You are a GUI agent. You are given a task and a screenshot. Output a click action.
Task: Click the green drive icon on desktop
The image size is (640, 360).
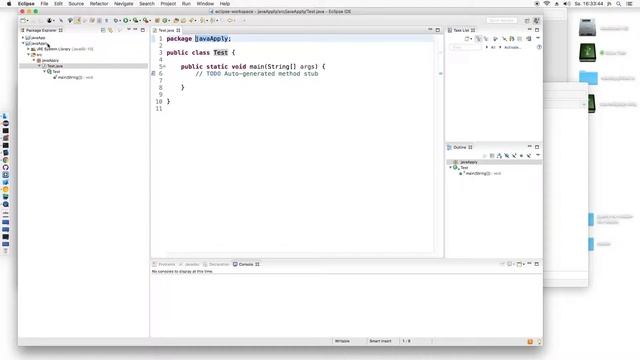[x=587, y=53]
